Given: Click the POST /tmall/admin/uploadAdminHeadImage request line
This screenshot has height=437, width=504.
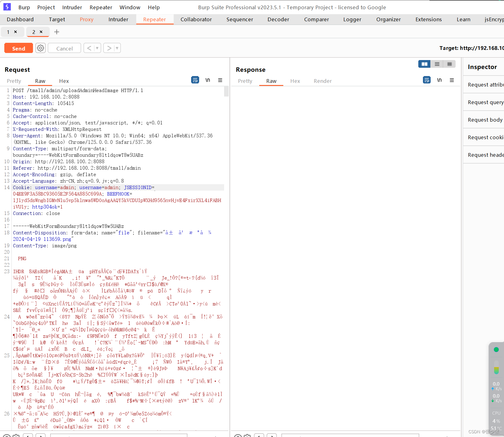Looking at the screenshot, I should point(78,90).
